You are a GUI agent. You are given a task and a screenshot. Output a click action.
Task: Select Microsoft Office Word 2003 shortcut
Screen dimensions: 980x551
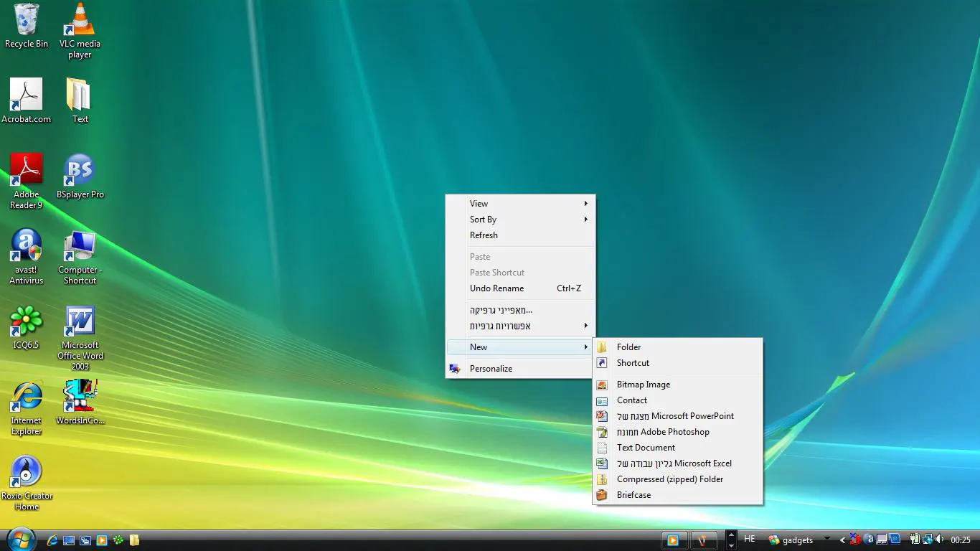coord(80,322)
